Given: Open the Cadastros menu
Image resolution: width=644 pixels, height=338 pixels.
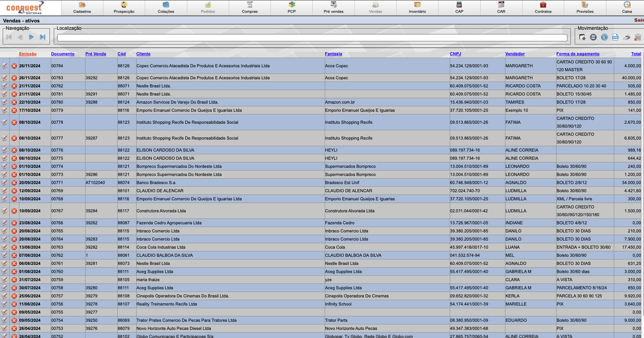Looking at the screenshot, I should point(82,8).
